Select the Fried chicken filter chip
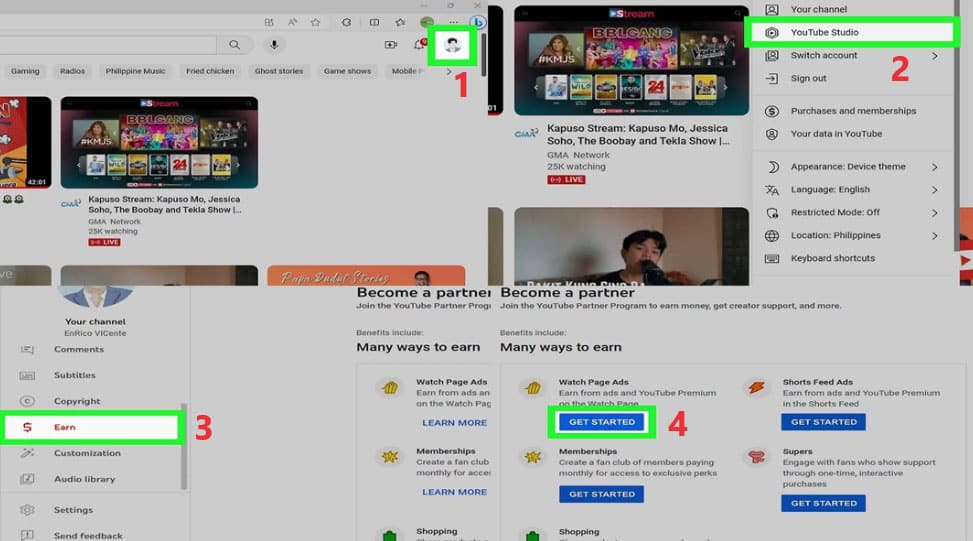The image size is (973, 541). click(210, 71)
